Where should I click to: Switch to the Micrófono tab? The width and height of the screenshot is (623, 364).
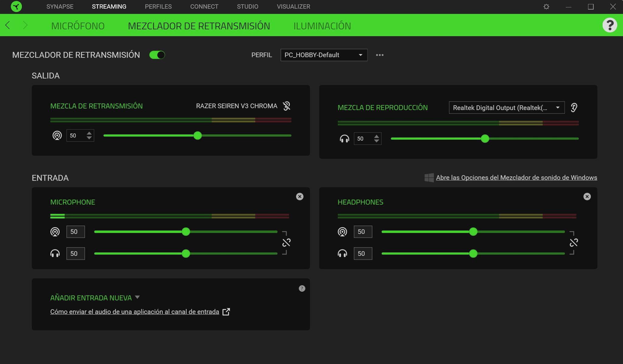pos(78,26)
